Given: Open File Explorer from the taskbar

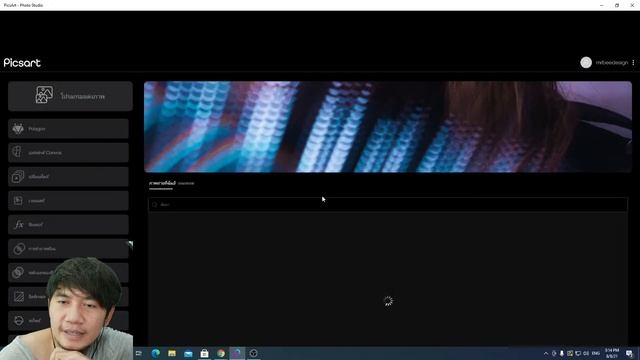Looking at the screenshot, I should point(172,353).
